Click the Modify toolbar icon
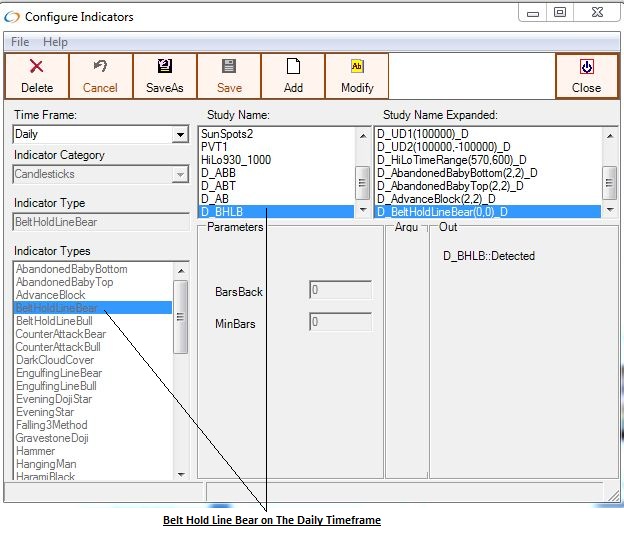624x544 pixels. [x=357, y=67]
